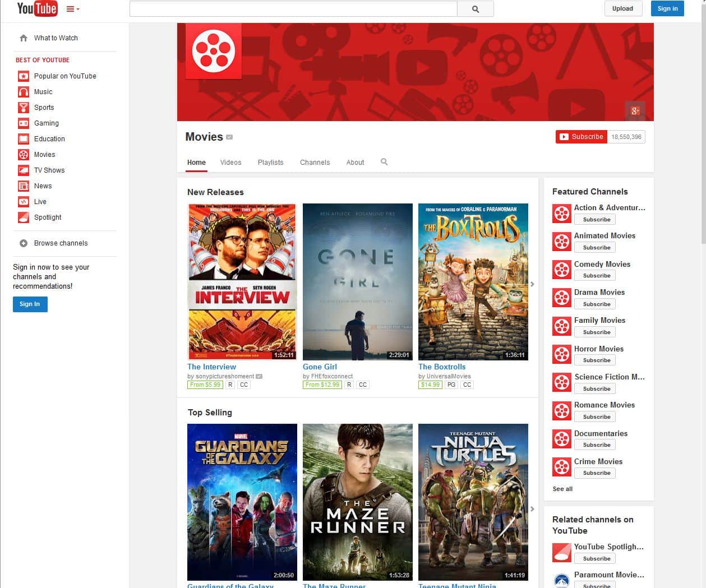Viewport: 706px width, 588px height.
Task: Click The Interview title link
Action: pos(211,367)
